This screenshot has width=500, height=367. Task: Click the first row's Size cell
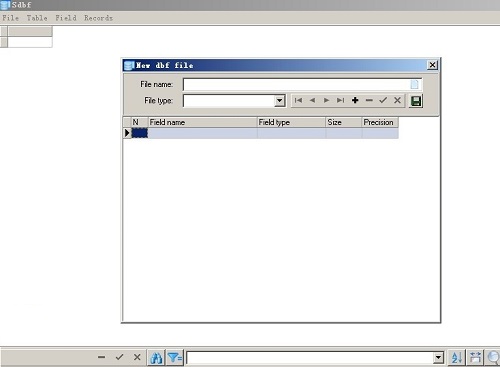point(344,133)
